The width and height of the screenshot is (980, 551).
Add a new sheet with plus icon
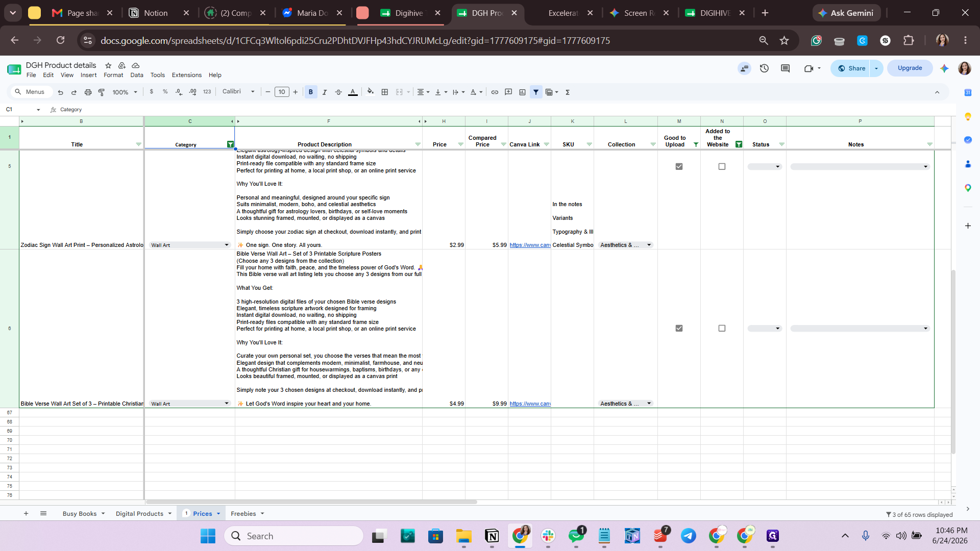pos(26,513)
